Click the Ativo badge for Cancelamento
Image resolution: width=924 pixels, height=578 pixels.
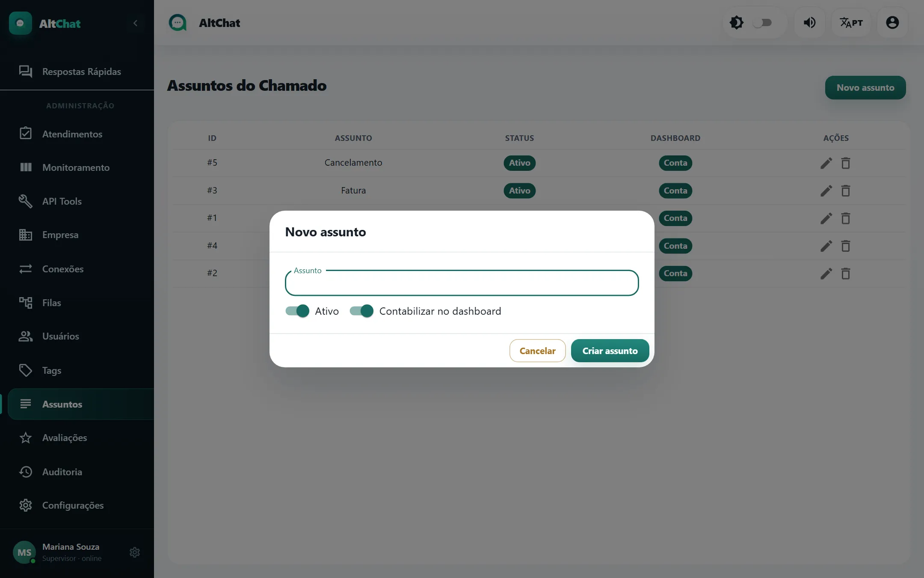tap(520, 163)
